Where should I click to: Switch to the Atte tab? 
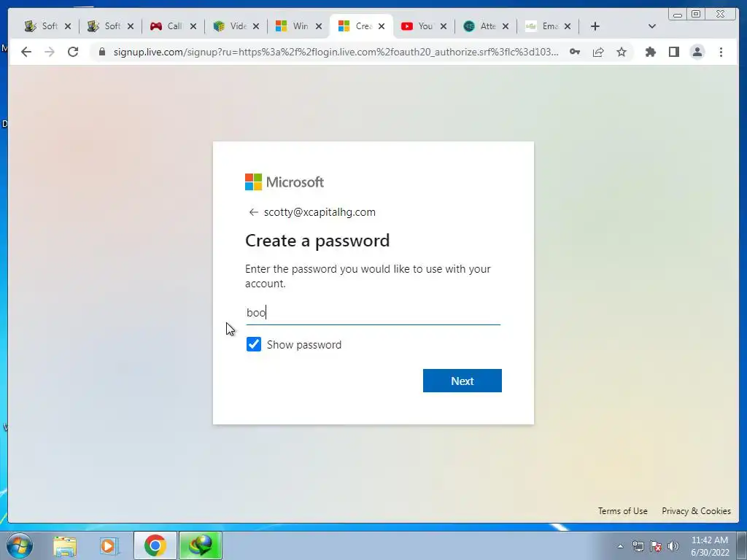[480, 26]
